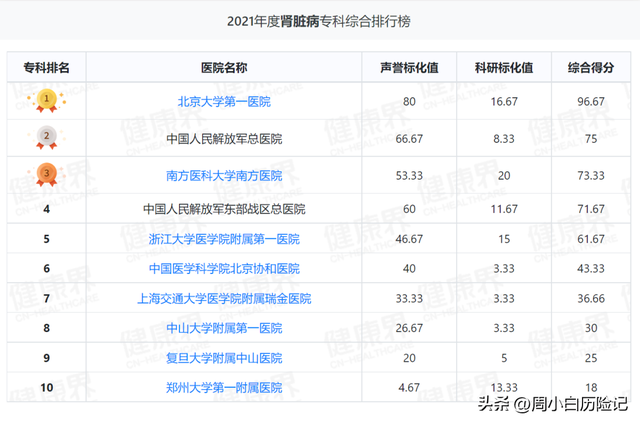Select the 中国人民解放军东部战区总医院 name cell
This screenshot has height=424, width=640.
(224, 209)
